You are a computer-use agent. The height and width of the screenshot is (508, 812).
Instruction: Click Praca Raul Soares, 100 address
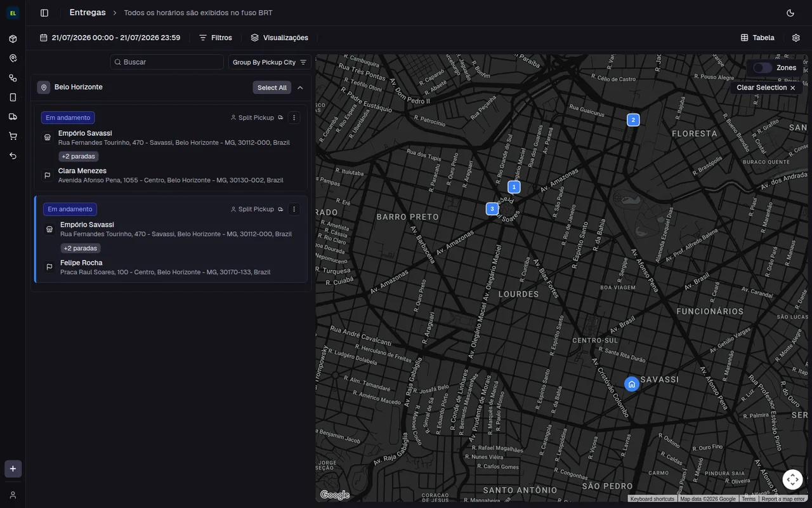[x=166, y=272]
